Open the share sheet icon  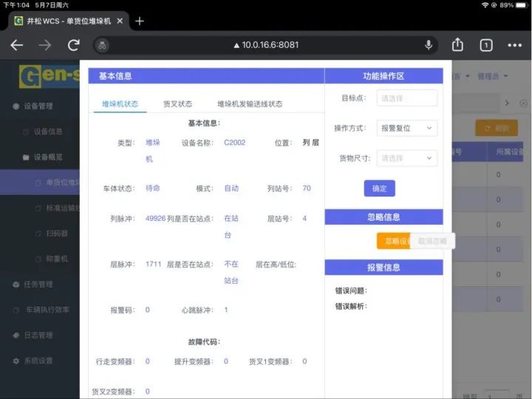457,45
